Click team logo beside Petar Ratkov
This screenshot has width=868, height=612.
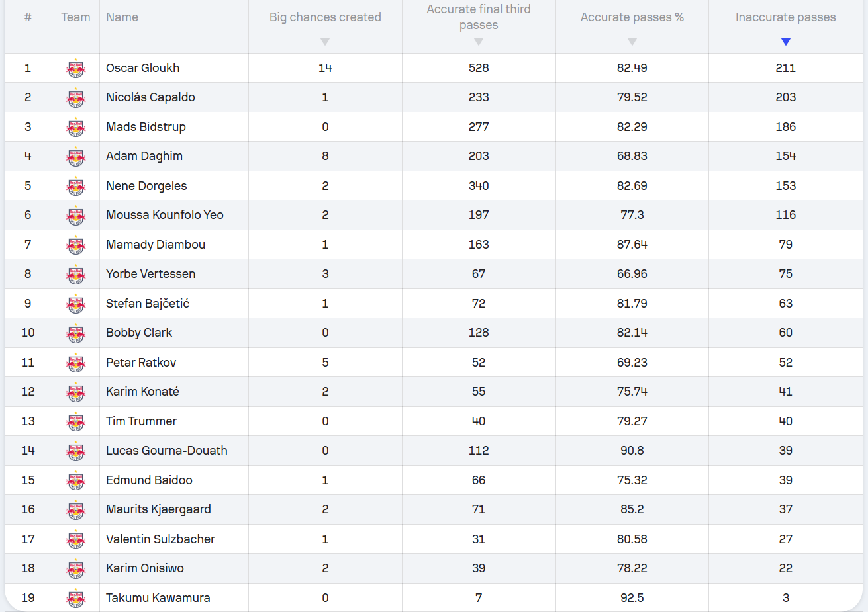click(76, 363)
